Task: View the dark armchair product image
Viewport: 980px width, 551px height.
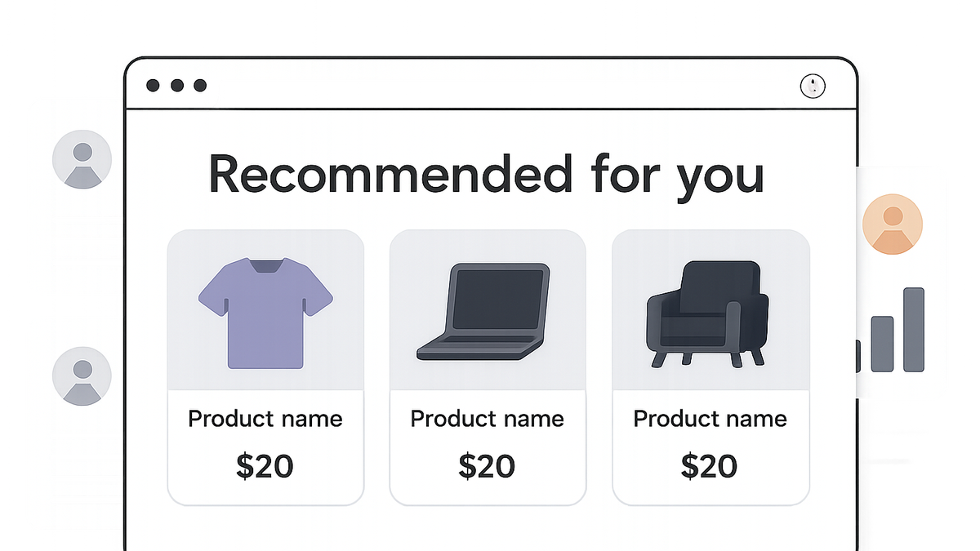Action: tap(708, 313)
